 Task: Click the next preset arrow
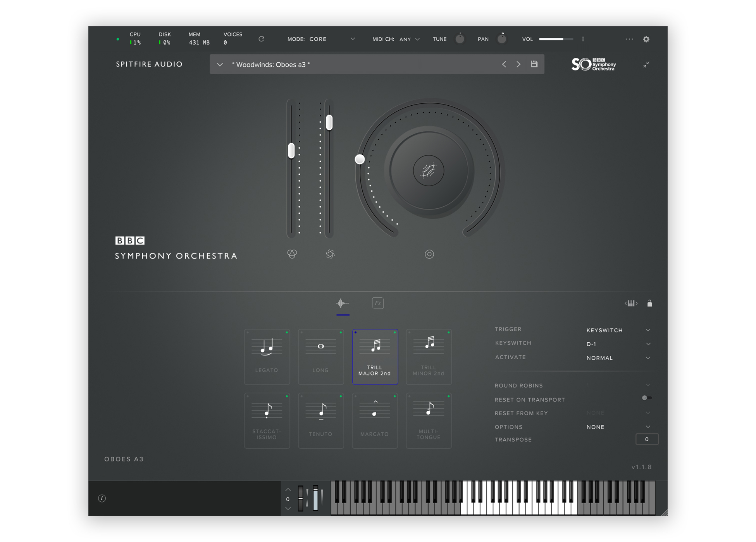pyautogui.click(x=518, y=64)
